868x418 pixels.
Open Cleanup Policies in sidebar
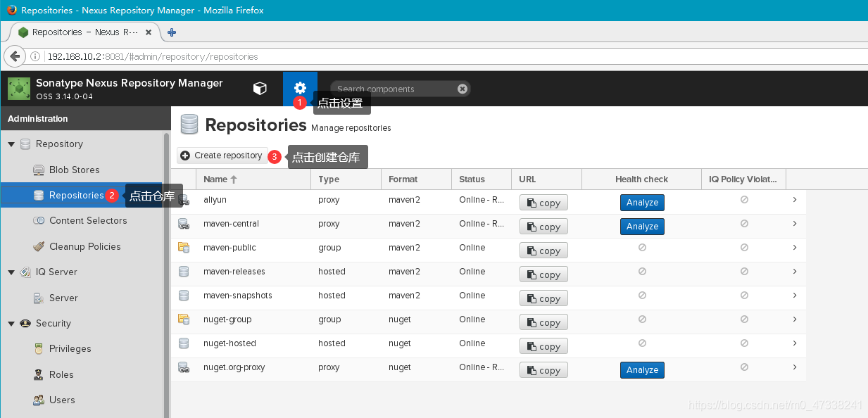pos(84,246)
